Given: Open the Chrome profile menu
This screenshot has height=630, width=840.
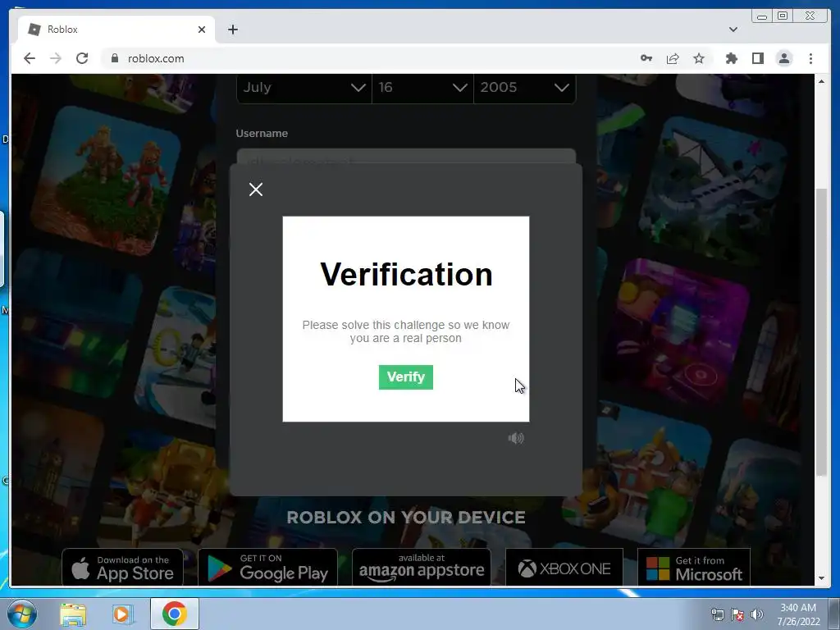Looking at the screenshot, I should point(783,58).
